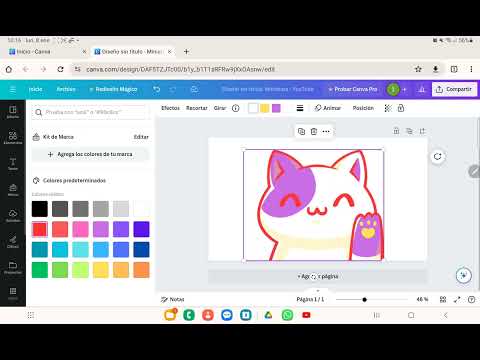
Task: Select the yellow image color swatch in toolbar
Action: (265, 108)
